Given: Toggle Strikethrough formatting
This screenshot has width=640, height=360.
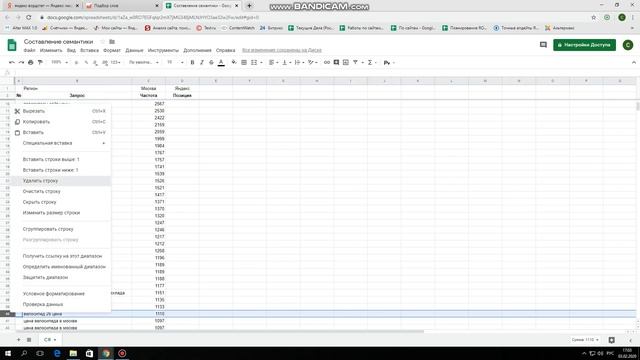Looking at the screenshot, I should [x=211, y=62].
